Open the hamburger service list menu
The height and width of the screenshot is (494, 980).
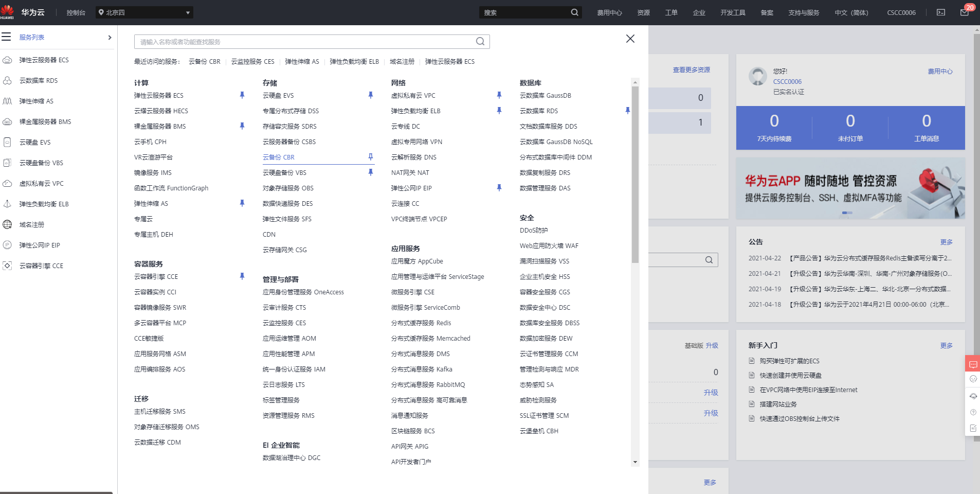(x=6, y=37)
